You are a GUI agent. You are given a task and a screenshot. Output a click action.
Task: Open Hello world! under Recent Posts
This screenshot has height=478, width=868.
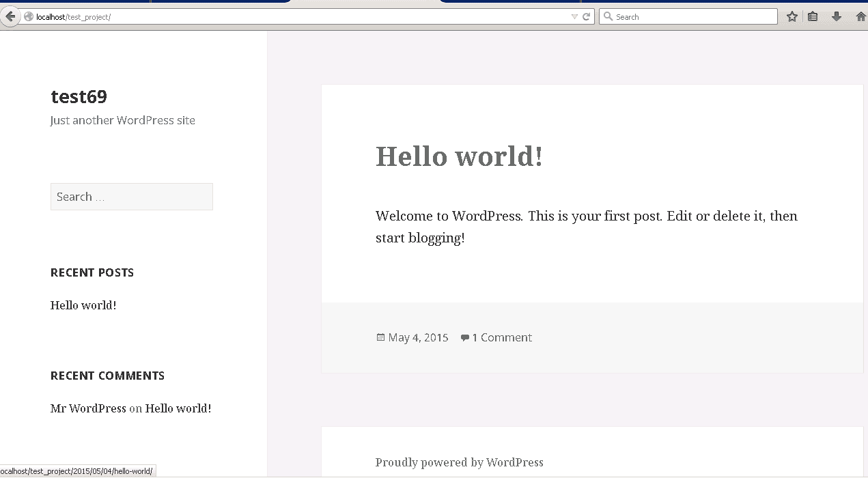point(83,305)
